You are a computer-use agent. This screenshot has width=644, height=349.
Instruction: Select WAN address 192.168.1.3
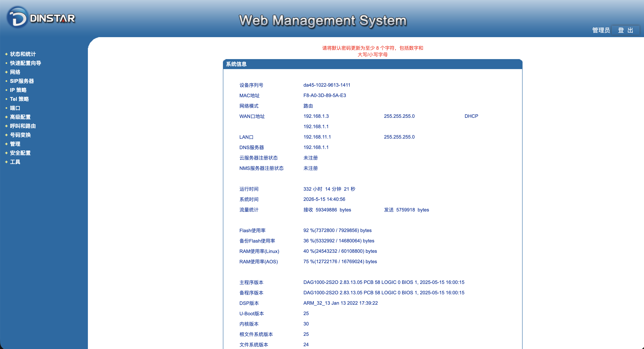(316, 116)
